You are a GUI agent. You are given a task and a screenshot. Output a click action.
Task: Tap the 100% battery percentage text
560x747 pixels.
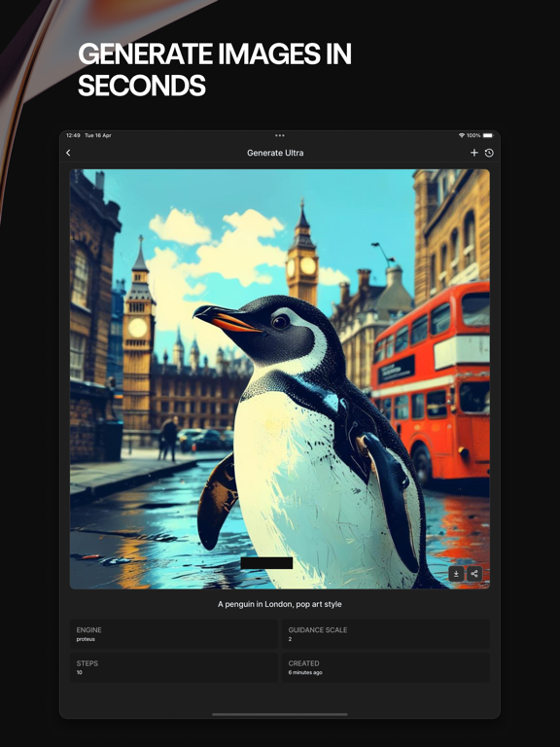pyautogui.click(x=473, y=135)
